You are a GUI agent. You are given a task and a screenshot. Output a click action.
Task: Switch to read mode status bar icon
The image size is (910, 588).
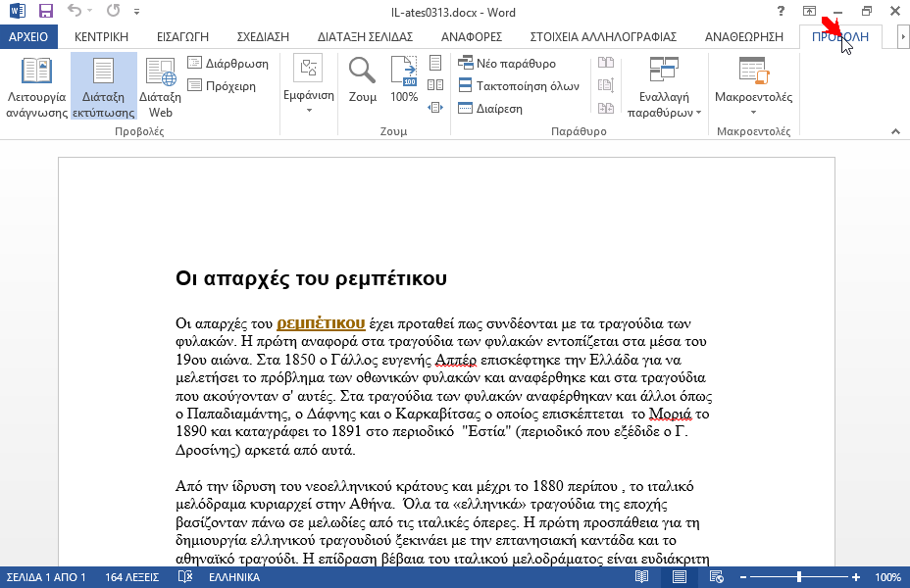coord(641,577)
